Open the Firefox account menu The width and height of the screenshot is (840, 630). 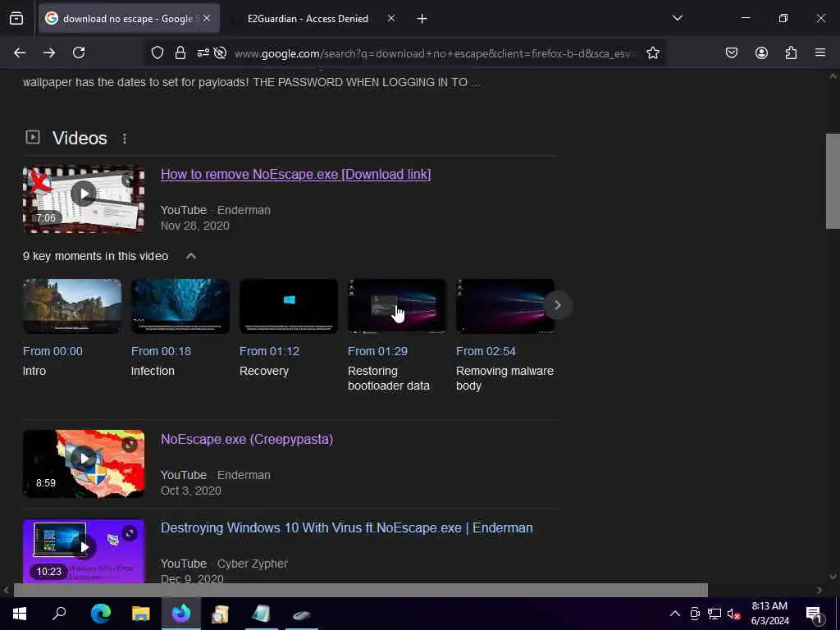pos(761,52)
